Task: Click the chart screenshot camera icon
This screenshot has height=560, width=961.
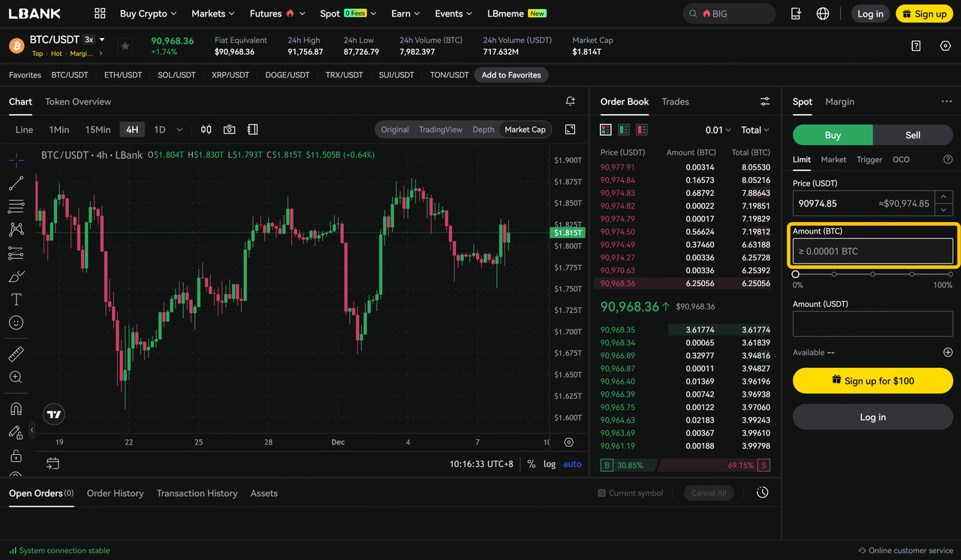Action: (230, 130)
